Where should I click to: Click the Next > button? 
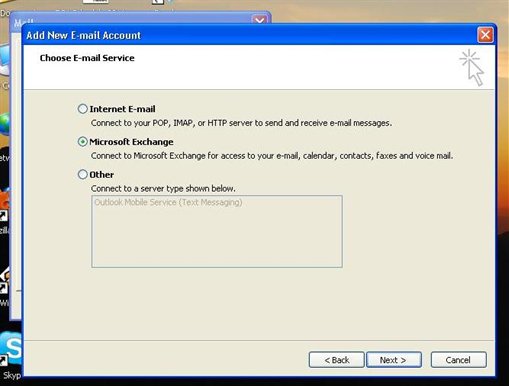(x=394, y=360)
